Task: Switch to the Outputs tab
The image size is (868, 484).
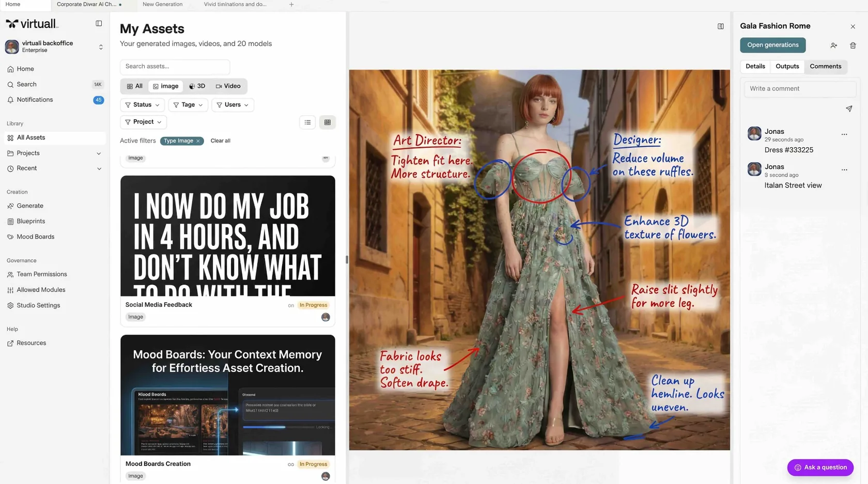Action: [x=787, y=66]
